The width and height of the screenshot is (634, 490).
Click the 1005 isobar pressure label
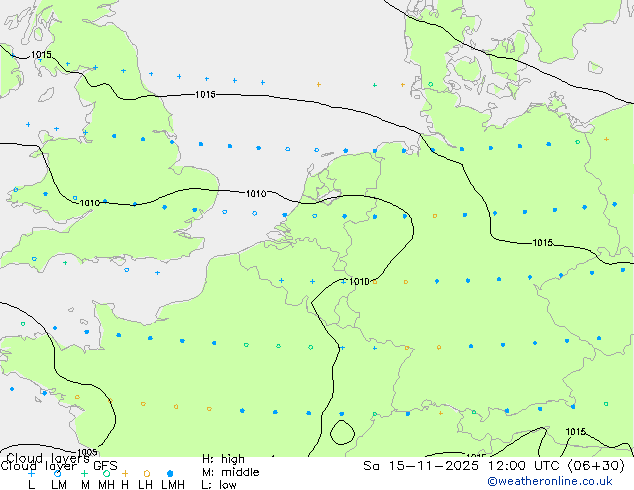tap(87, 452)
